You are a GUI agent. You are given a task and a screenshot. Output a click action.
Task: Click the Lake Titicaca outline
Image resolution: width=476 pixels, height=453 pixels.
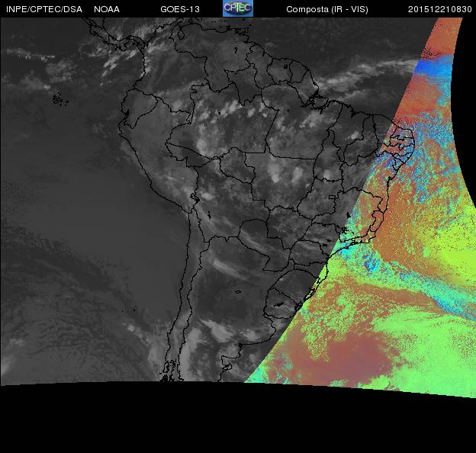(x=194, y=197)
